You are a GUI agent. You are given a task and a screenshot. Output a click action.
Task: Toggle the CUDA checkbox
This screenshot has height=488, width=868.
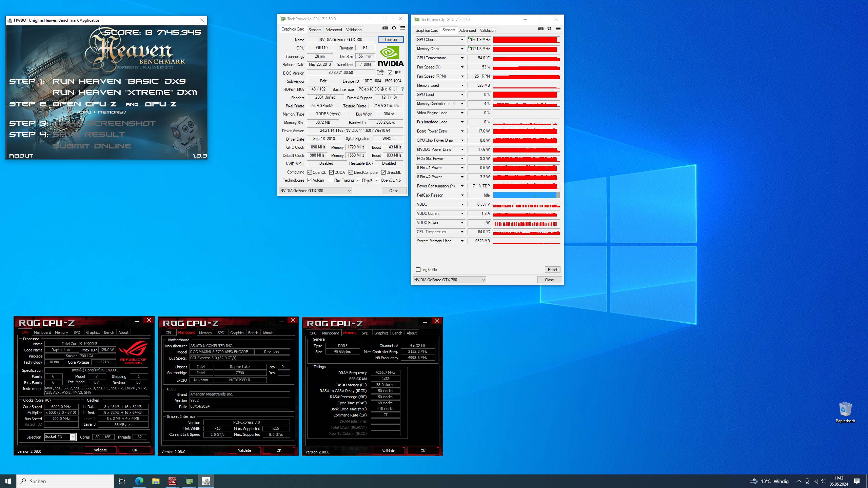click(x=331, y=172)
